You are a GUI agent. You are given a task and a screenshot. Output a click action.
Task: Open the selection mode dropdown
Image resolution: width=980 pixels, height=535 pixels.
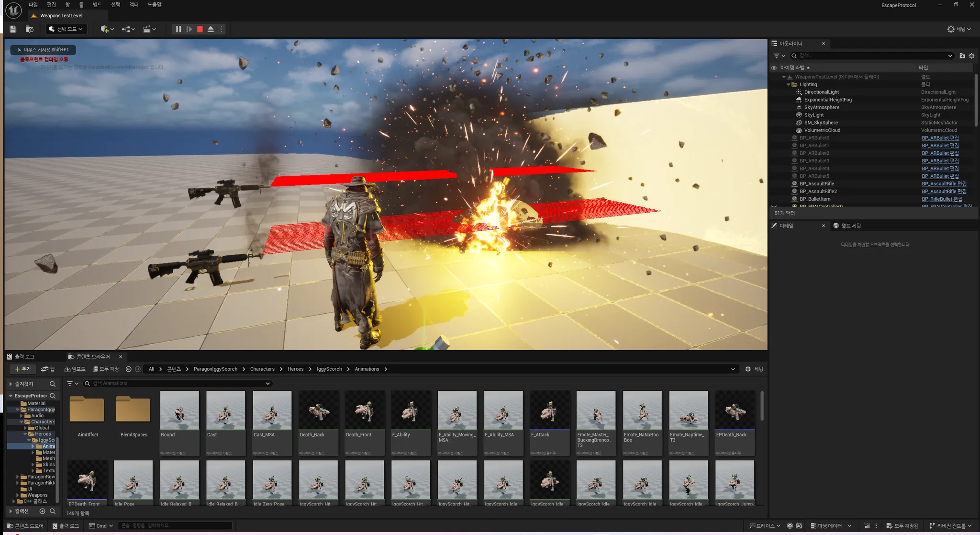[x=66, y=29]
